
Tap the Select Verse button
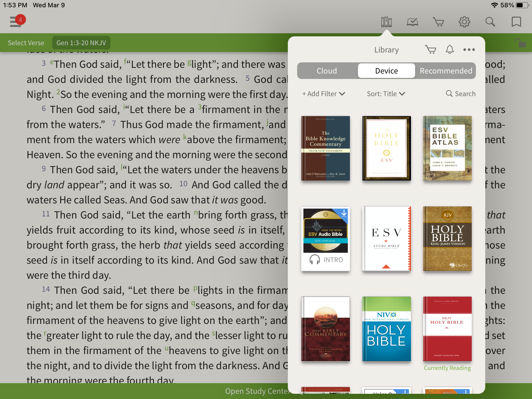[x=26, y=43]
